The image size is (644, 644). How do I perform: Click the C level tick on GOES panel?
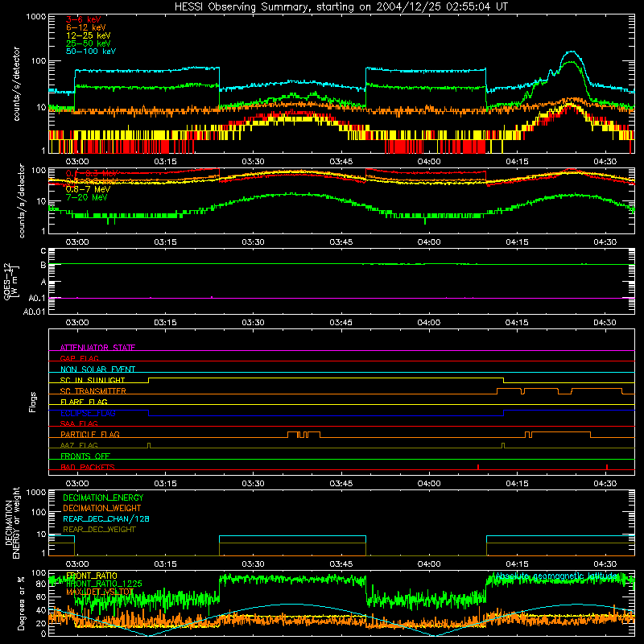coord(43,251)
